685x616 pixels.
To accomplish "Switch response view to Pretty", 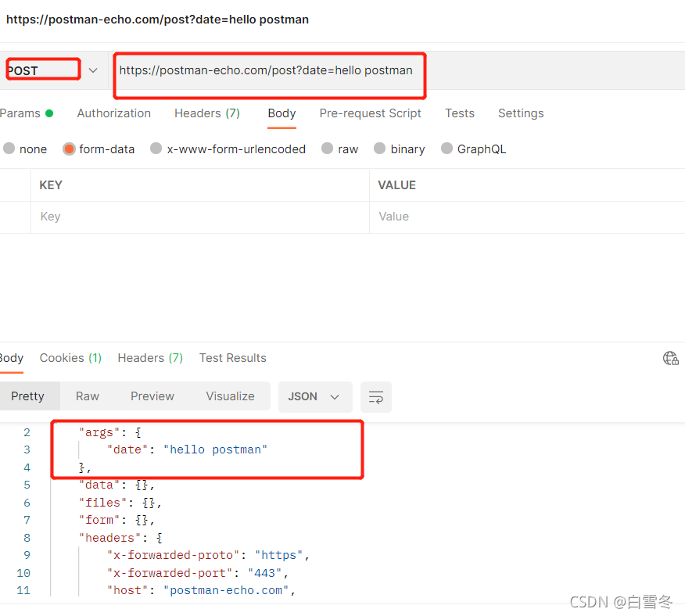I will pos(27,396).
